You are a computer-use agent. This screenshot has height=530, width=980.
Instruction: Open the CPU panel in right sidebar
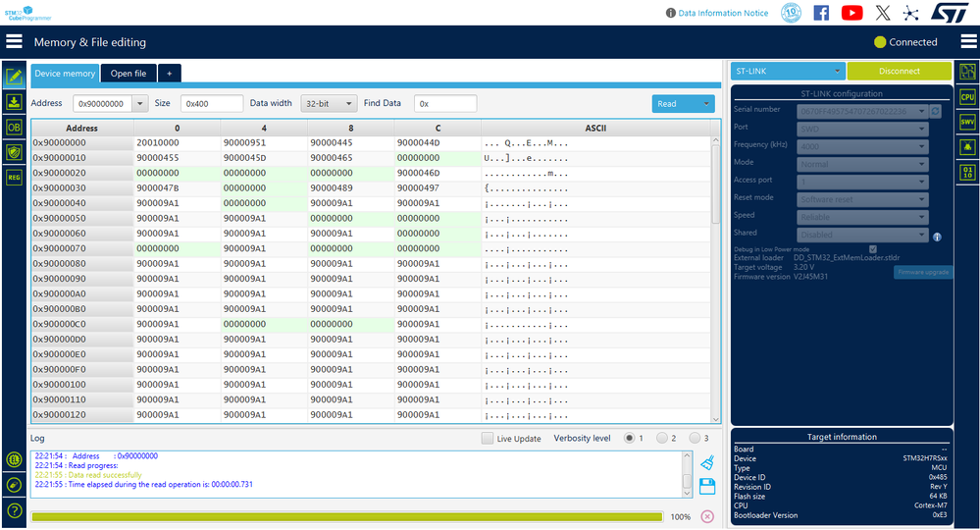[x=967, y=97]
